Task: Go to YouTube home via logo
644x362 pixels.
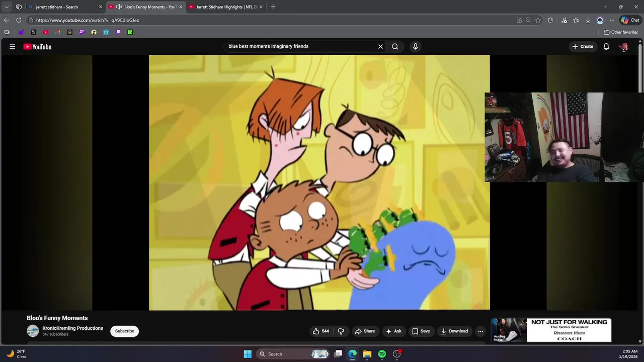Action: click(37, 47)
